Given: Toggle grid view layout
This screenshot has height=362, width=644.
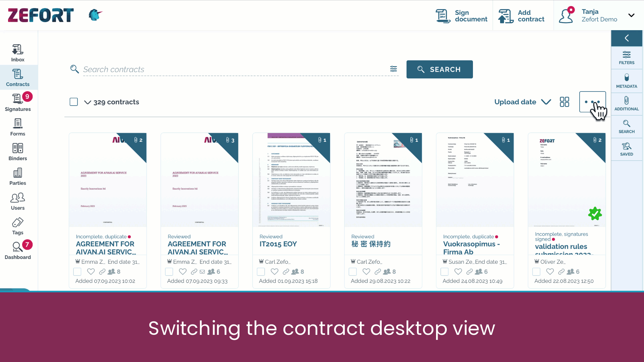Looking at the screenshot, I should [x=565, y=102].
